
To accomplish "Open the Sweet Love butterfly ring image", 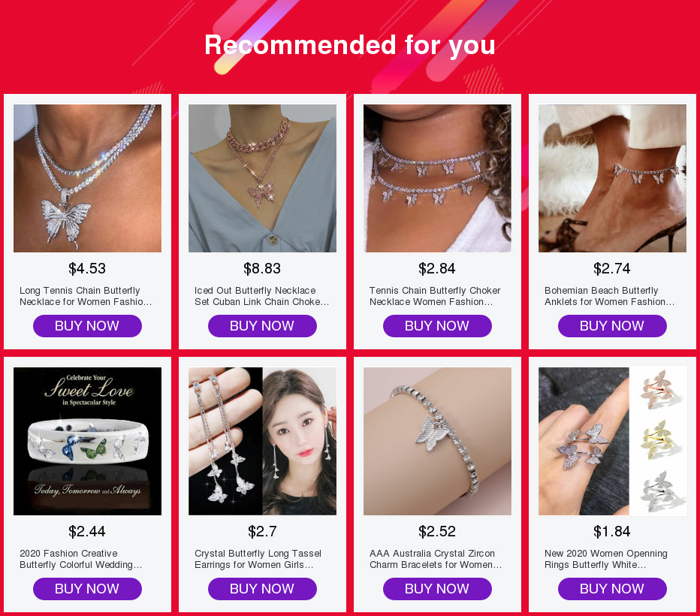I will coord(87,442).
